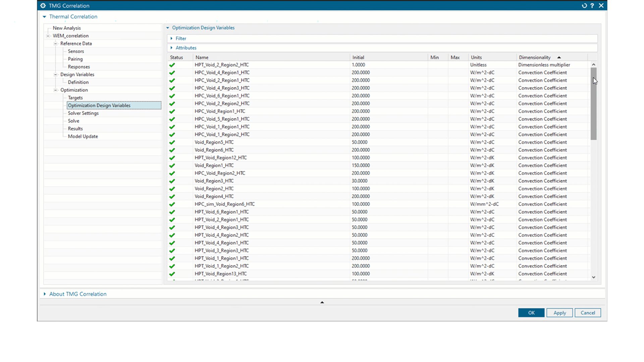Open the Targets tree item
Viewport: 644px width, 362px height.
(x=75, y=98)
